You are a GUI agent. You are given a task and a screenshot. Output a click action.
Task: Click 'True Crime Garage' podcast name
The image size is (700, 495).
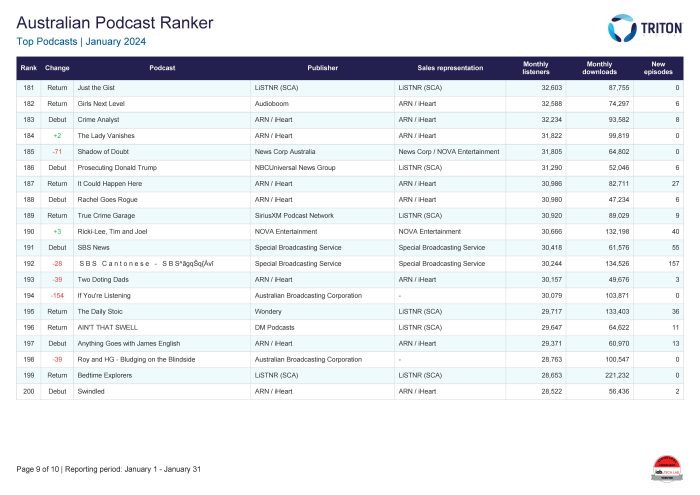point(106,216)
